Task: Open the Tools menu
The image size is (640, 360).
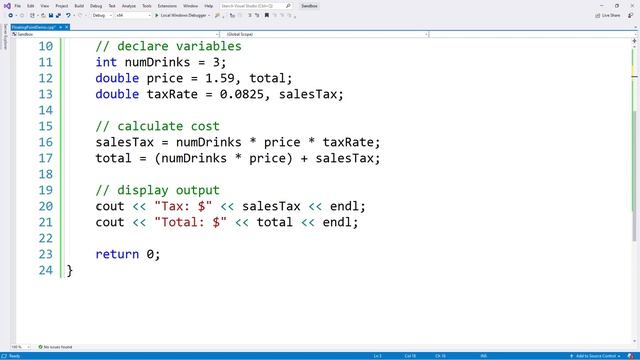Action: point(147,6)
